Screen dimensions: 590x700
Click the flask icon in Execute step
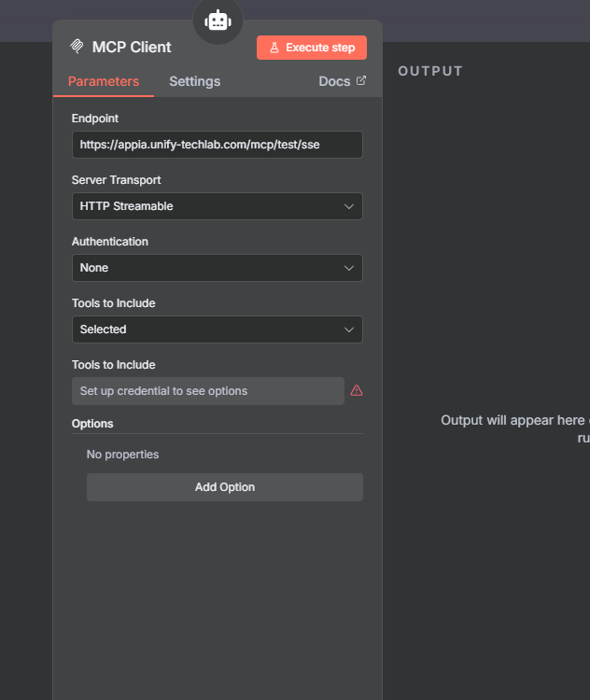click(x=274, y=48)
